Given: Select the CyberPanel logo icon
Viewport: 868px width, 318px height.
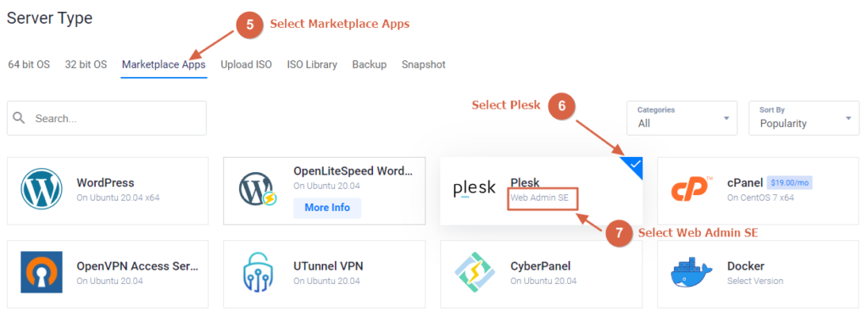Looking at the screenshot, I should [x=475, y=272].
